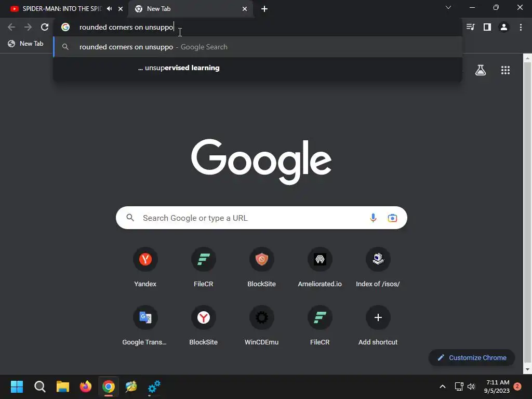Screen dimensions: 532x399
Task: Choose the 'unsupervised learning' suggestion
Action: [x=258, y=68]
